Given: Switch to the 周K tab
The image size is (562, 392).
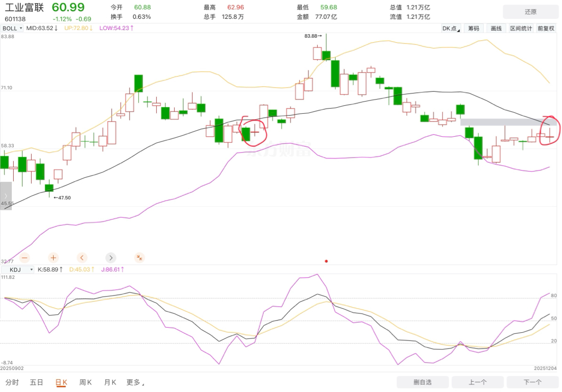Looking at the screenshot, I should click(85, 382).
